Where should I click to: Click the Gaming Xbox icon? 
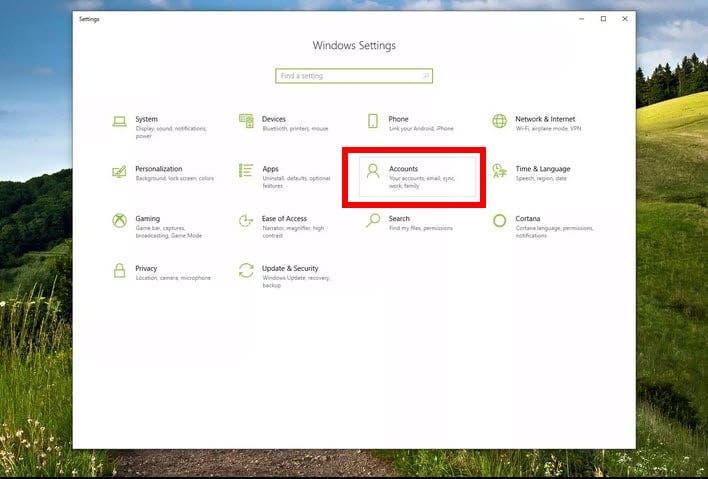120,221
